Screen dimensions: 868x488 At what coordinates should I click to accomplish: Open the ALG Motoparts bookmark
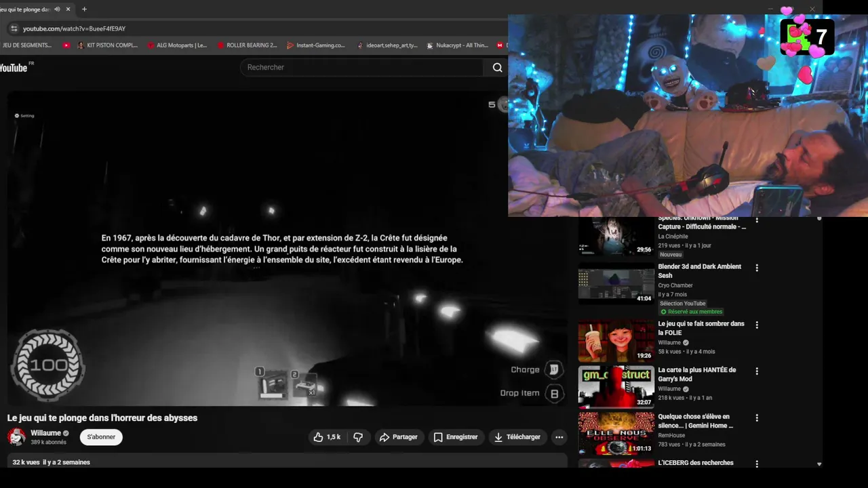pos(176,45)
